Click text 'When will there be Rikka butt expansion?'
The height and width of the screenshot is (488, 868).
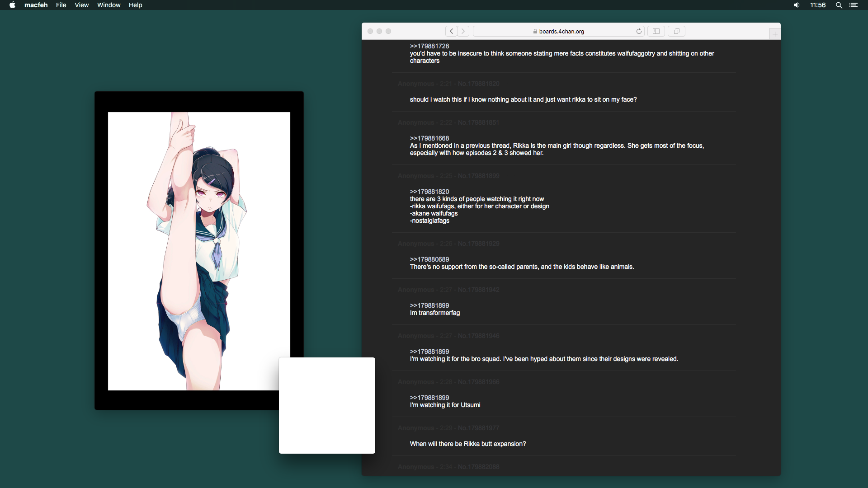(x=468, y=444)
